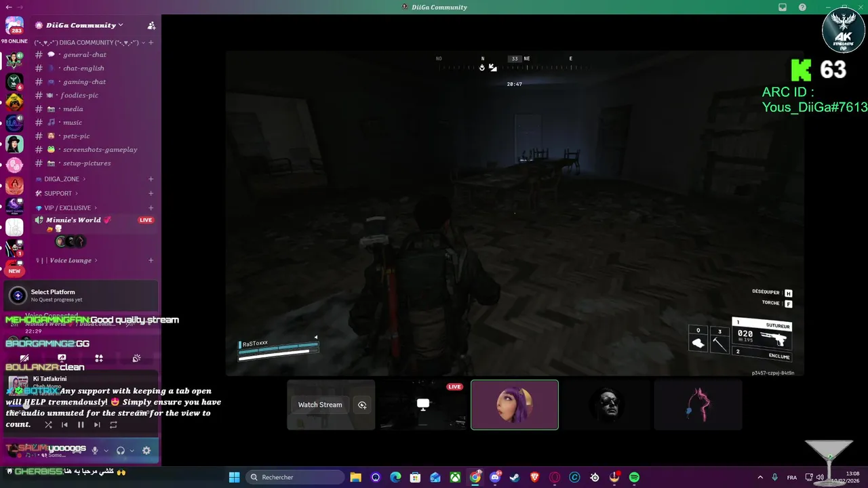The height and width of the screenshot is (488, 868).
Task: Select the yellow gamepad server icon
Action: point(14,102)
